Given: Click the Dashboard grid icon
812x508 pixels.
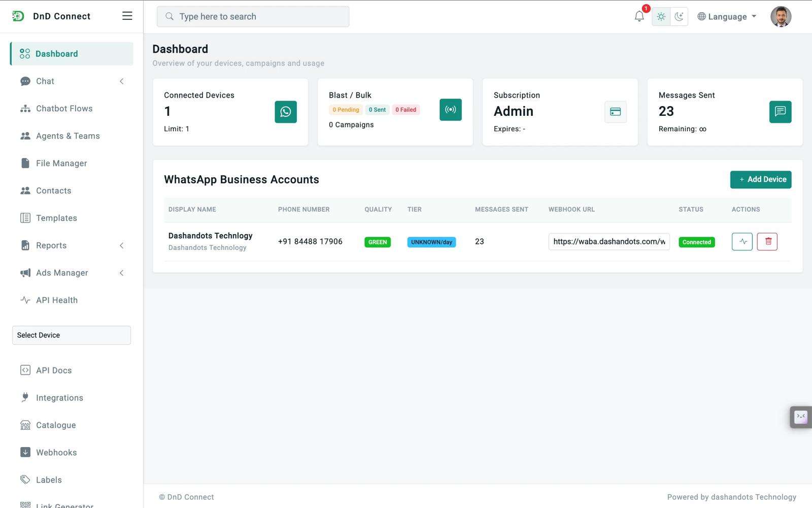Looking at the screenshot, I should pyautogui.click(x=25, y=54).
